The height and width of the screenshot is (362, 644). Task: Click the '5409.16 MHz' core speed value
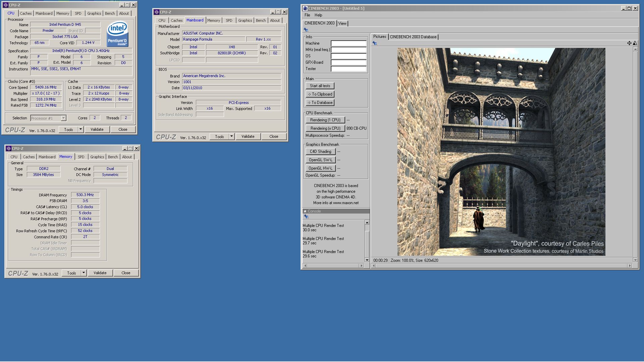(46, 87)
